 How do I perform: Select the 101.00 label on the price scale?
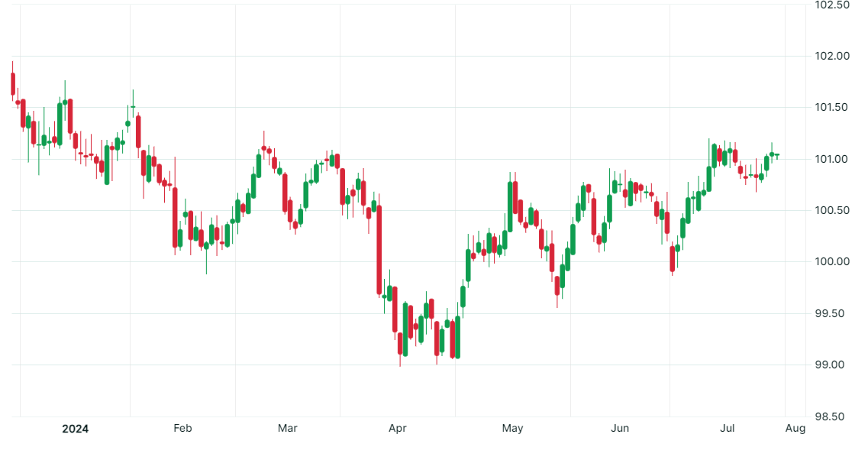tap(832, 159)
